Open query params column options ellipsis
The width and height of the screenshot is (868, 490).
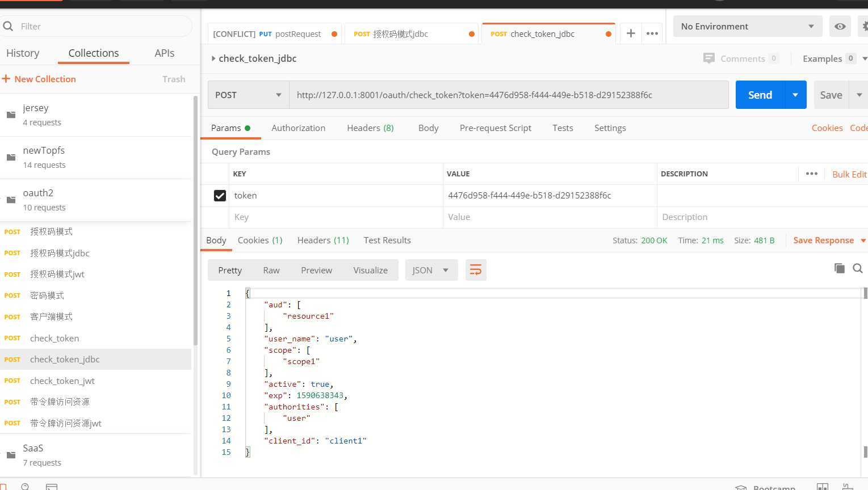(812, 174)
